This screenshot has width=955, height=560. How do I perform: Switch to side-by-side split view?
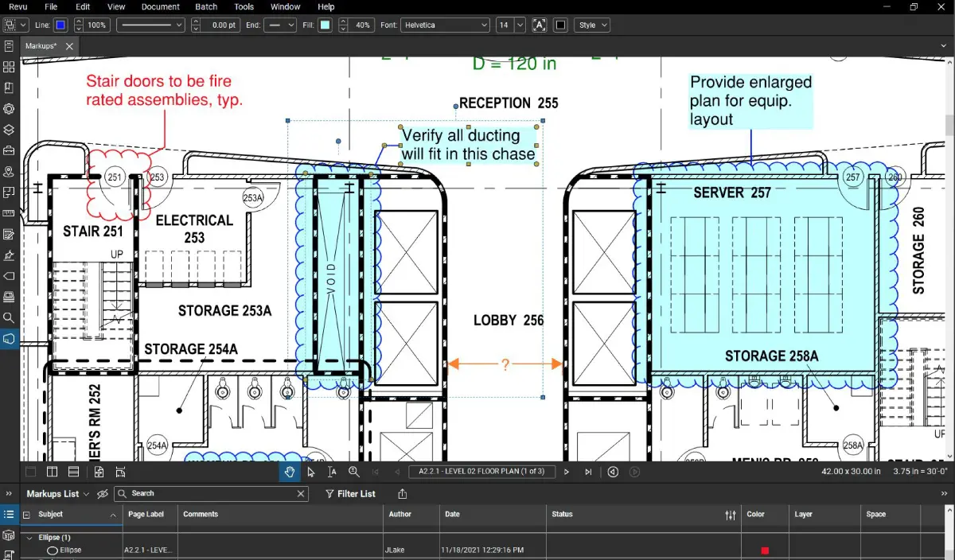tap(52, 472)
